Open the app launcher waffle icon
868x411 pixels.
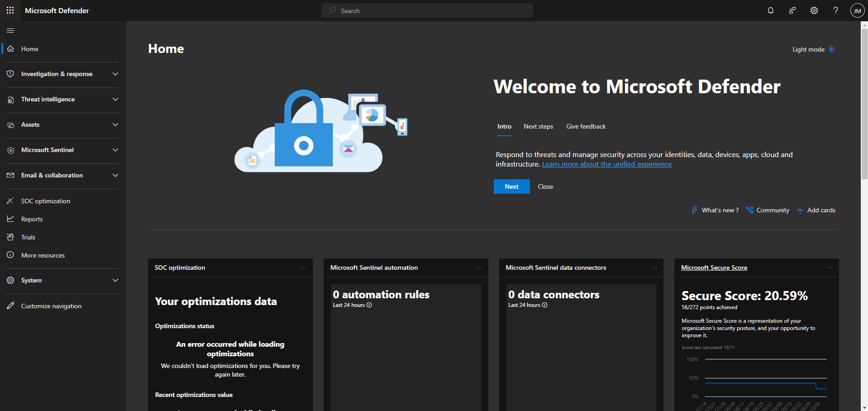10,10
